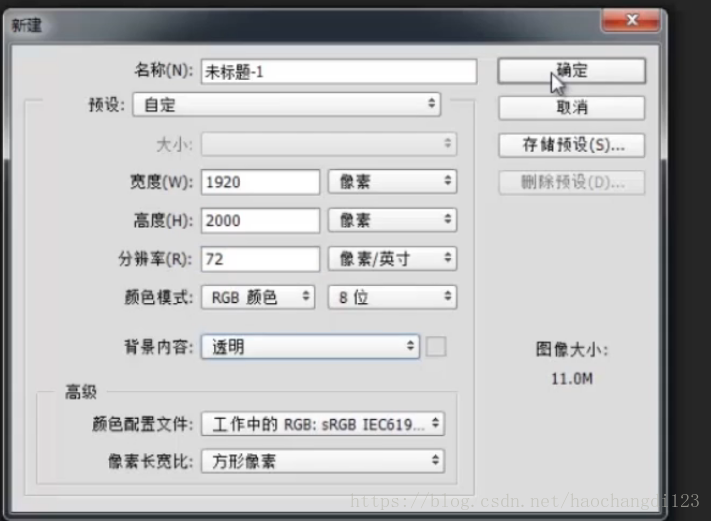
Task: Click the 高级 advanced section label
Action: click(x=81, y=392)
